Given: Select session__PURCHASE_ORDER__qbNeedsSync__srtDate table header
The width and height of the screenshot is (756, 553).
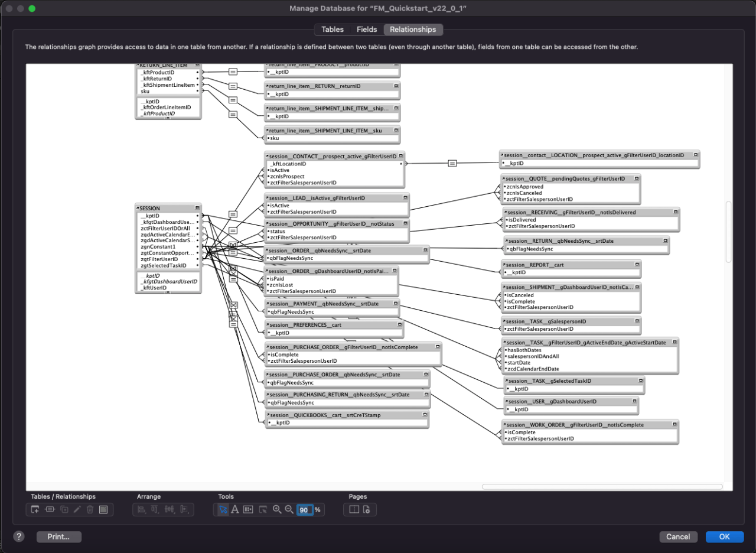Looking at the screenshot, I should (x=347, y=375).
